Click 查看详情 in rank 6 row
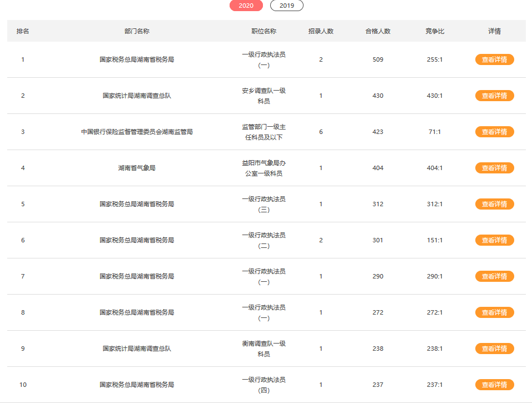The width and height of the screenshot is (532, 403). pos(494,240)
